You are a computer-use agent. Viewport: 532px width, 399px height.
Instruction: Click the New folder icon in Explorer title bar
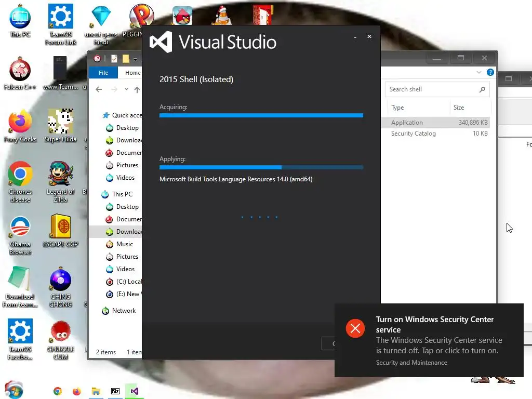click(x=126, y=59)
